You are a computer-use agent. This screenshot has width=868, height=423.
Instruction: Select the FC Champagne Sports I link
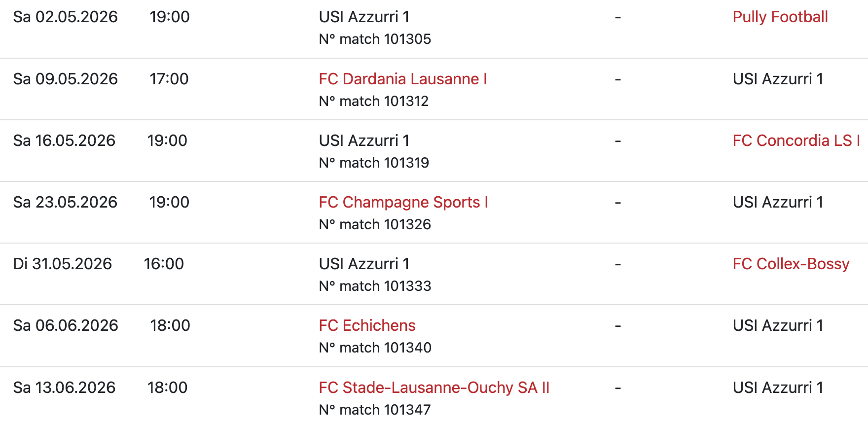click(403, 202)
